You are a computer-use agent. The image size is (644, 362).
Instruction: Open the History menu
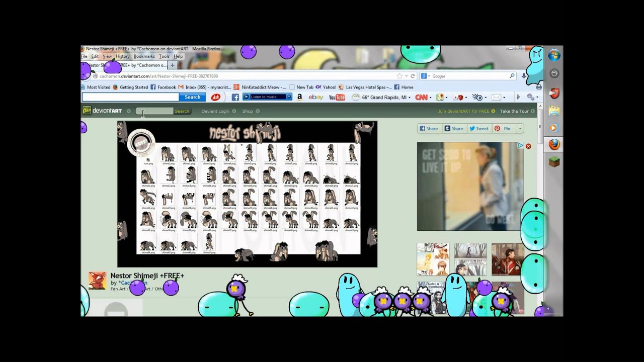pos(122,56)
